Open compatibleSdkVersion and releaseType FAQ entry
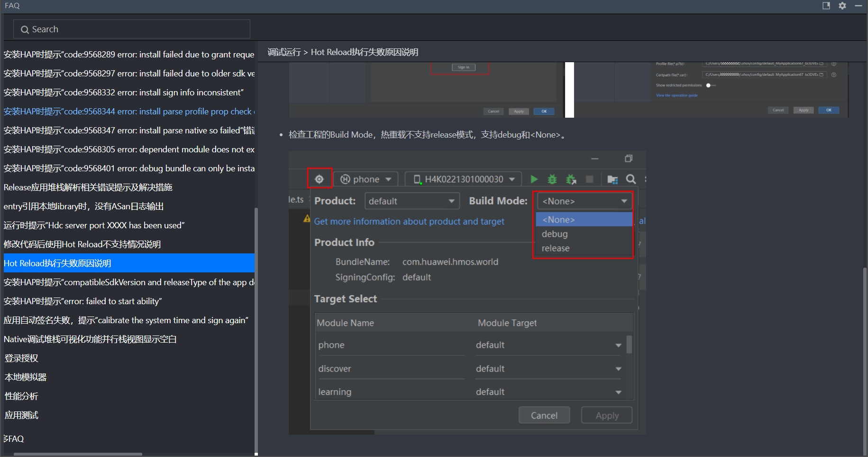Viewport: 868px width, 457px height. [x=129, y=282]
